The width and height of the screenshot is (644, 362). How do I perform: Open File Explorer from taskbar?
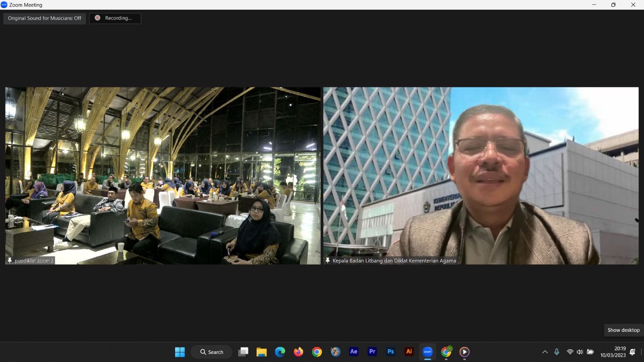tap(262, 352)
